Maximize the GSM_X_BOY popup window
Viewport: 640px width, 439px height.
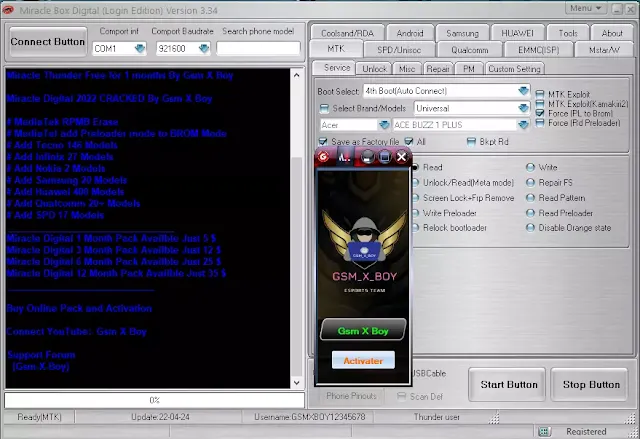384,157
